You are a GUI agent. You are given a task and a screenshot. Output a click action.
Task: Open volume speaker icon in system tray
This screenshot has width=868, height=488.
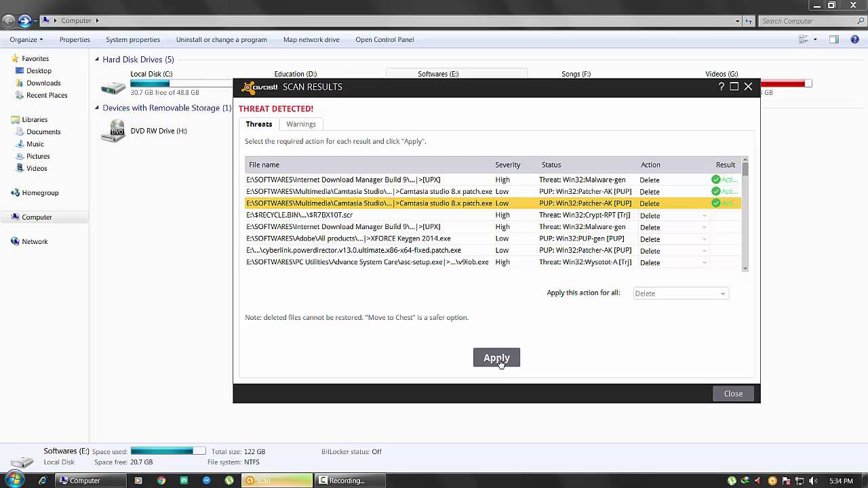click(x=813, y=481)
